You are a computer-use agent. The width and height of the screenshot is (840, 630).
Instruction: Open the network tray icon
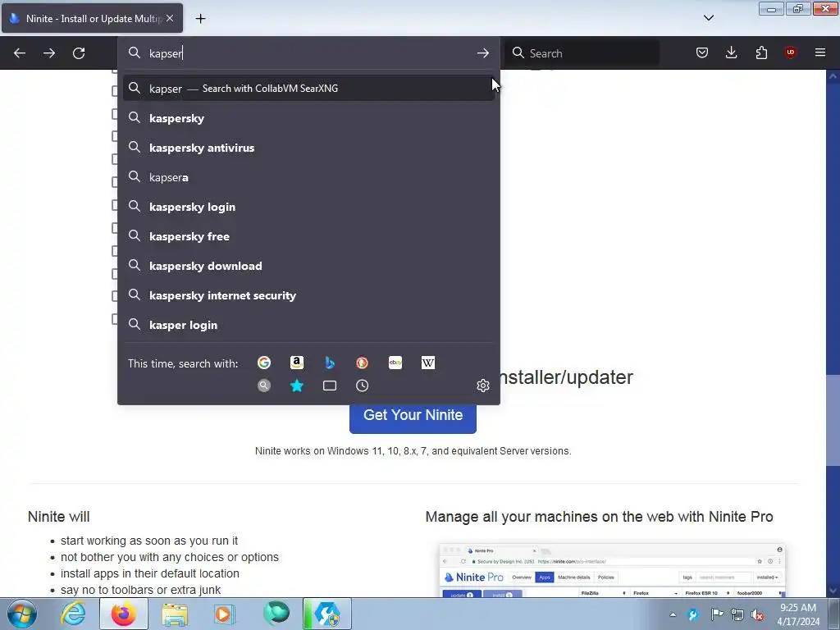pos(737,614)
